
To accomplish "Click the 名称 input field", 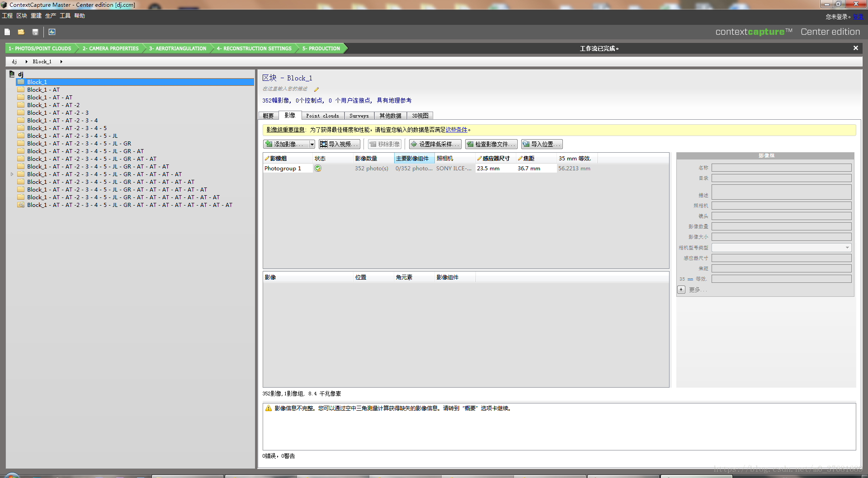I will click(x=781, y=168).
